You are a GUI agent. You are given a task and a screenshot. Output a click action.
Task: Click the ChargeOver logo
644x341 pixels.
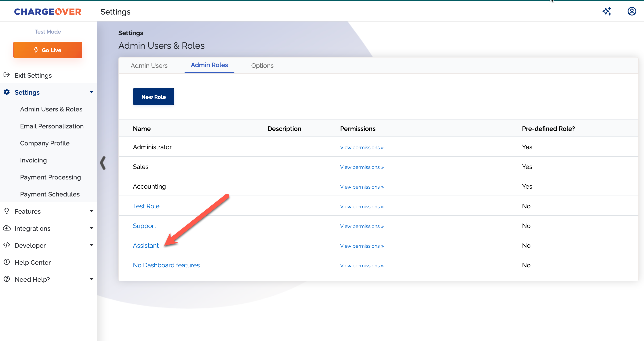48,12
